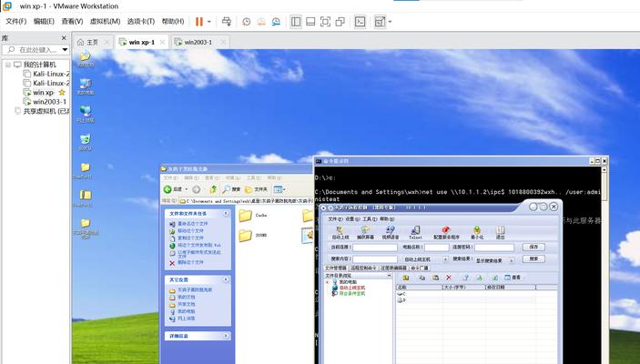Viewport: 640px width, 364px height.
Task: Switch to Unity mode icon
Action: tap(340, 22)
